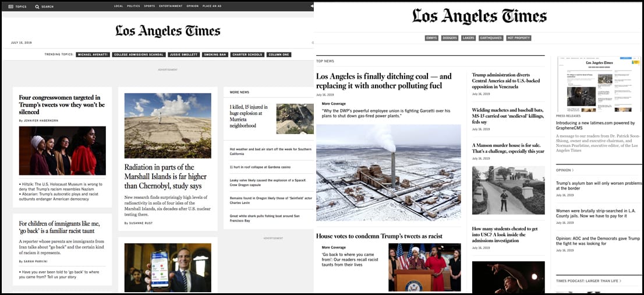The width and height of the screenshot is (644, 295).
Task: Select the Sports nav item
Action: coord(150,6)
